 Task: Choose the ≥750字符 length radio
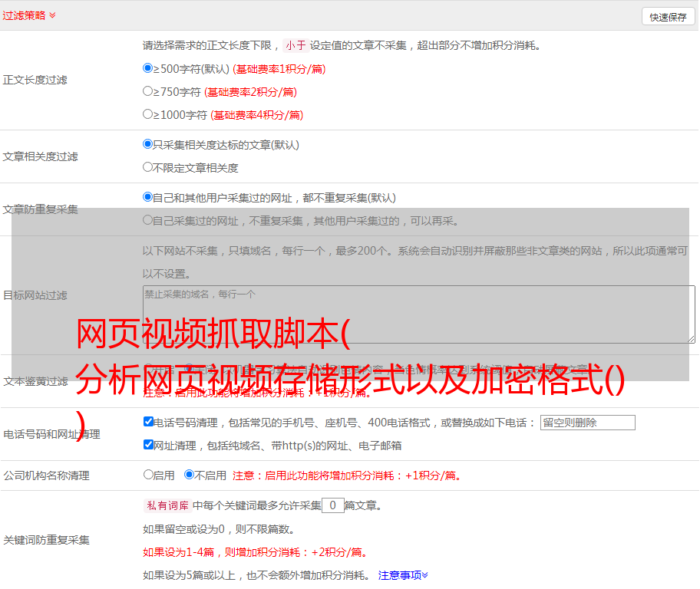(148, 91)
